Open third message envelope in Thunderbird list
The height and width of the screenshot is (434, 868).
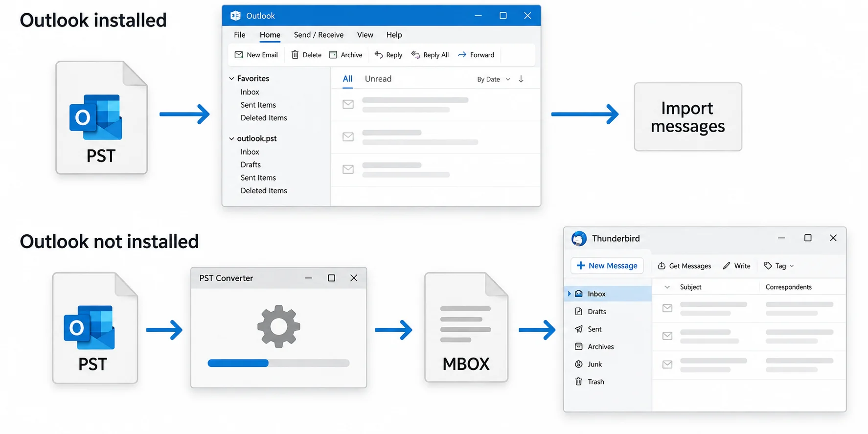point(667,365)
